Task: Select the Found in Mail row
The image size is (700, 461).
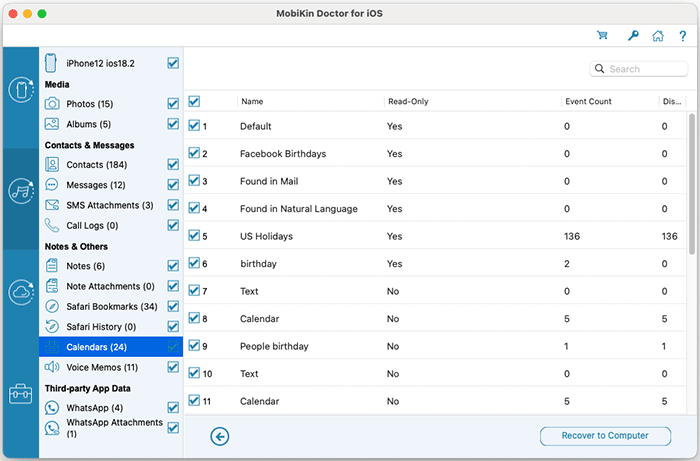Action: [435, 181]
